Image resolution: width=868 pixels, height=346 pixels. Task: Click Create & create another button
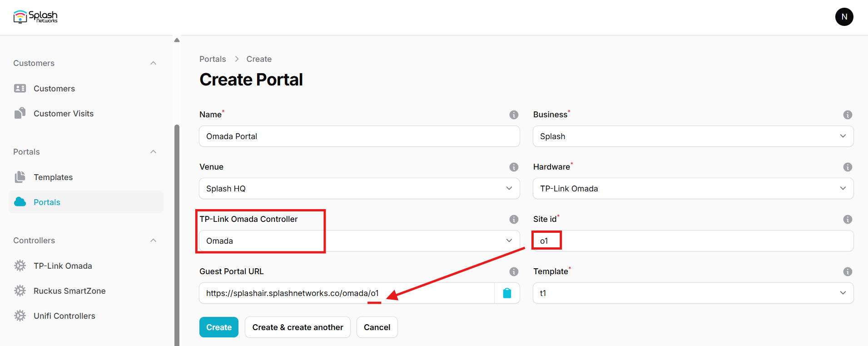click(298, 327)
